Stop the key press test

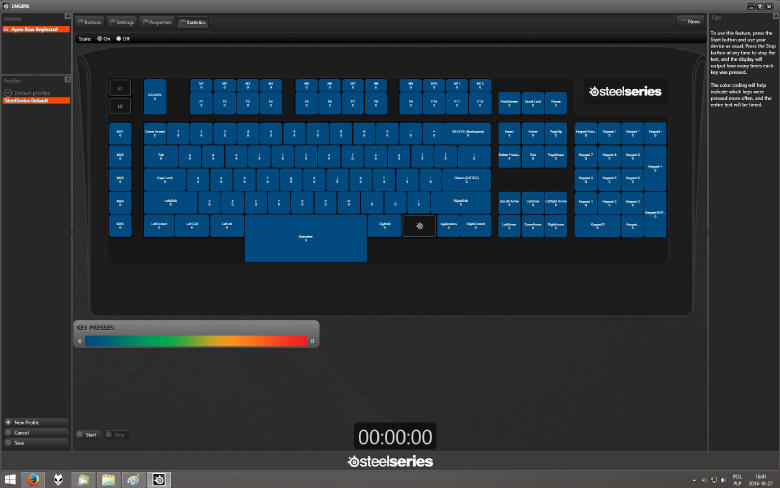point(116,435)
